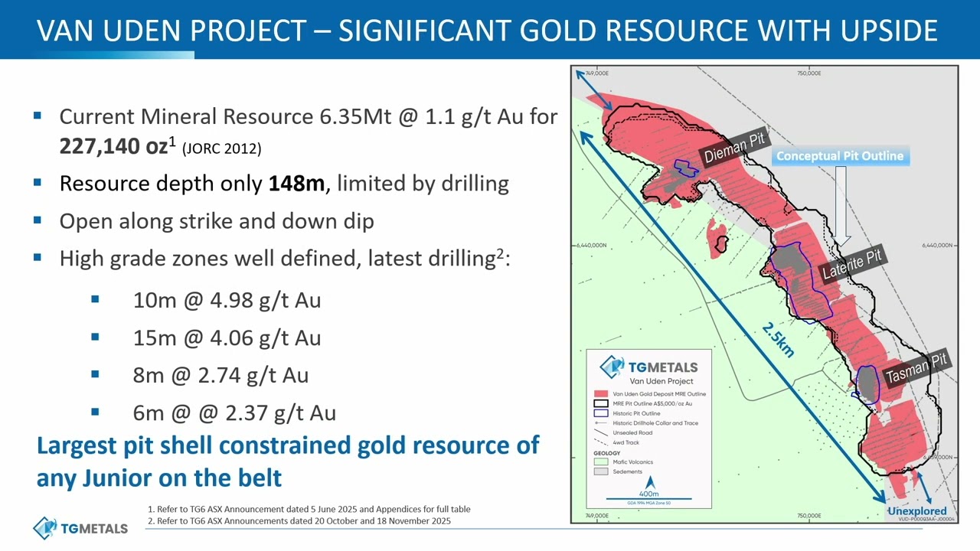This screenshot has height=551, width=980.
Task: Click footnote 2 about 20 October announcements
Action: (299, 521)
